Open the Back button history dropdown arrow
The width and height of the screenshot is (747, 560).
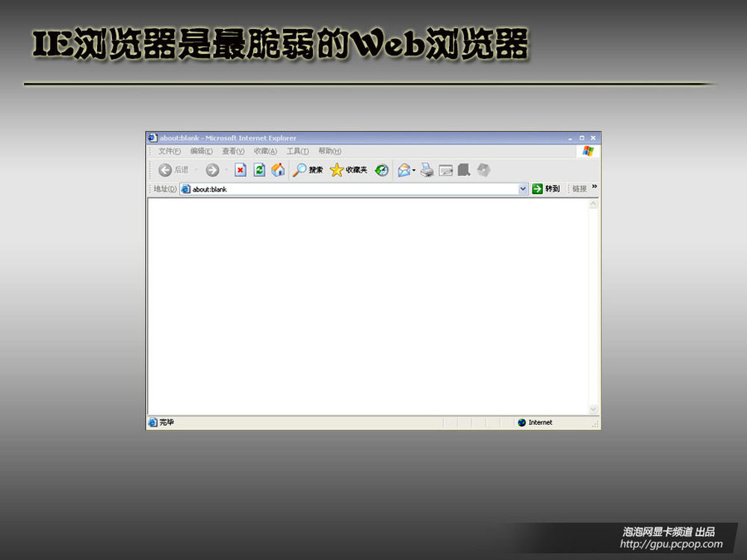[196, 170]
